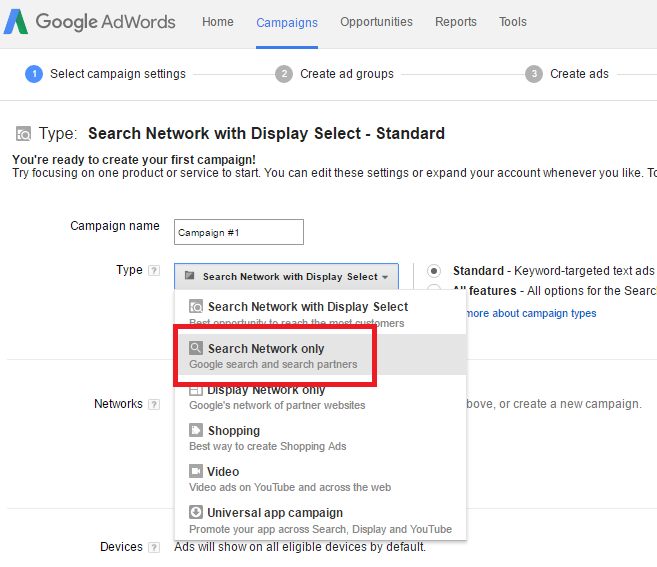Click the Universal app campaign download icon
The height and width of the screenshot is (567, 657).
[196, 512]
